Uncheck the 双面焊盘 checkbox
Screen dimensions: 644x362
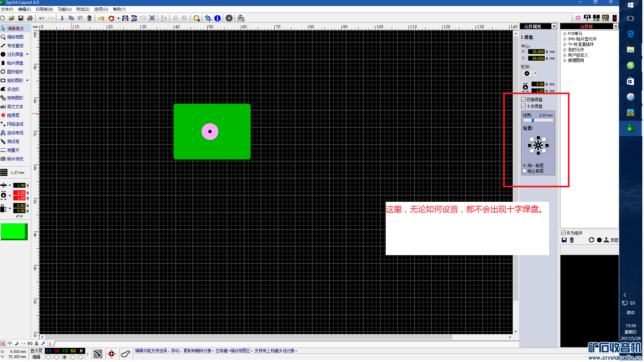coord(523,100)
